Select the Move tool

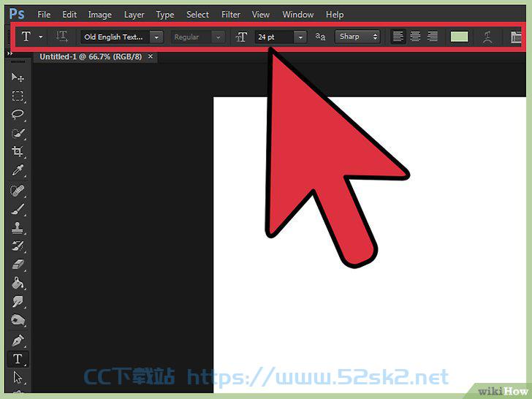click(18, 77)
